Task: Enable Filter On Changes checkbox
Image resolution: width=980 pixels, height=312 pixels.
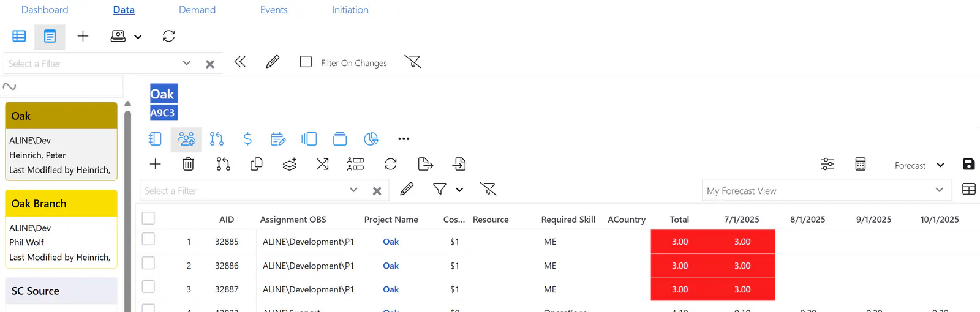Action: 306,62
